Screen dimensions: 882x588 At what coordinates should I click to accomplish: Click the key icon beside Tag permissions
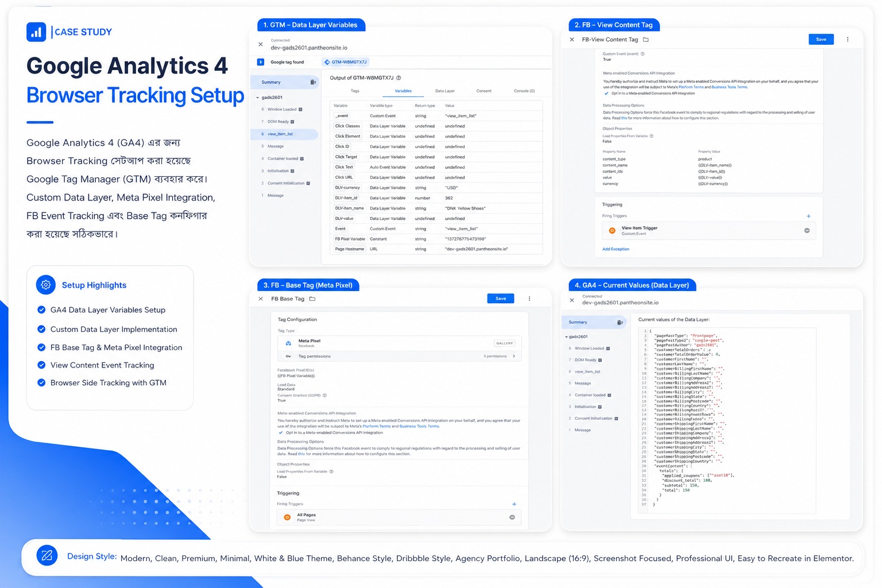pos(288,356)
